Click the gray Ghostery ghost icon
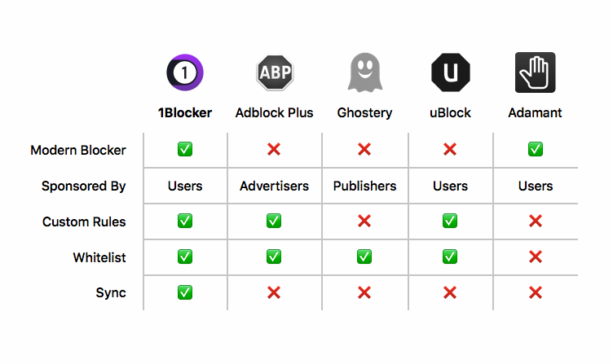 (364, 72)
